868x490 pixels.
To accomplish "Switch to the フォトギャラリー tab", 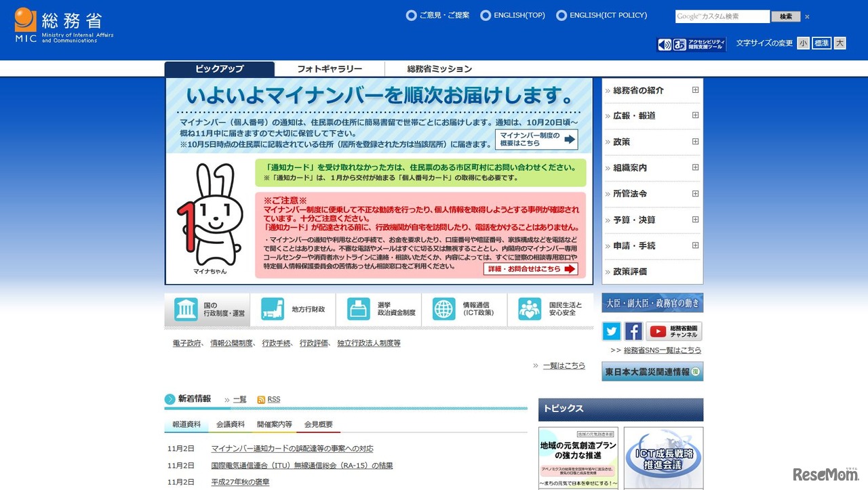I will pyautogui.click(x=330, y=68).
